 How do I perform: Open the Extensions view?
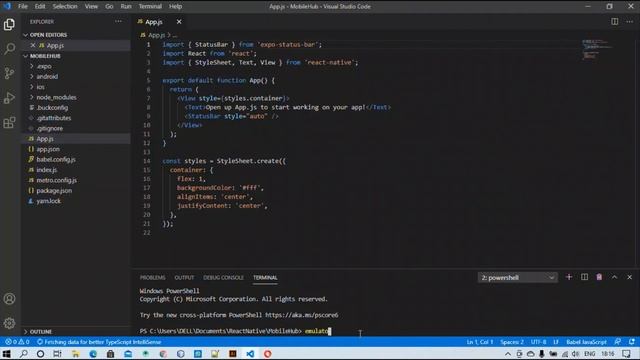click(9, 122)
